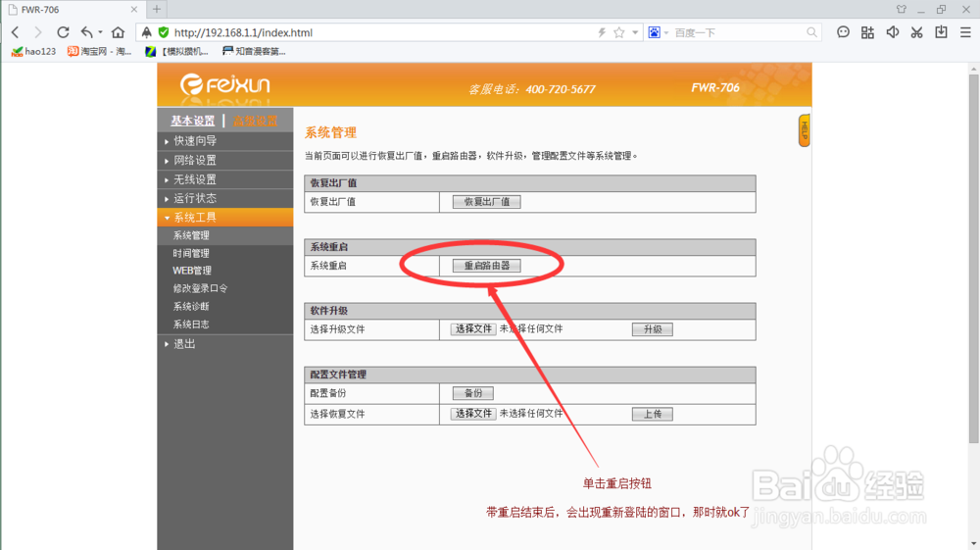Screen dimensions: 980x550
Task: Open the orange HELP side tab
Action: pos(805,130)
